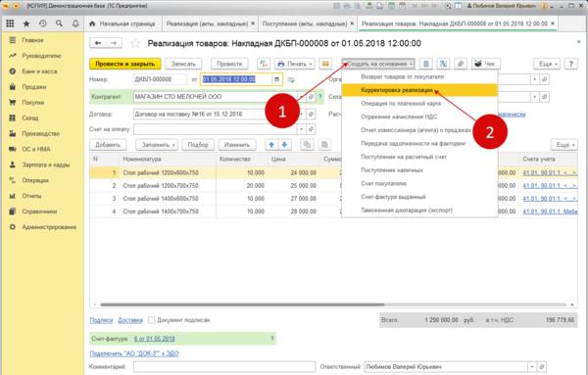Click question mark in Счет-фактура bar
The width and height of the screenshot is (588, 375).
click(271, 339)
